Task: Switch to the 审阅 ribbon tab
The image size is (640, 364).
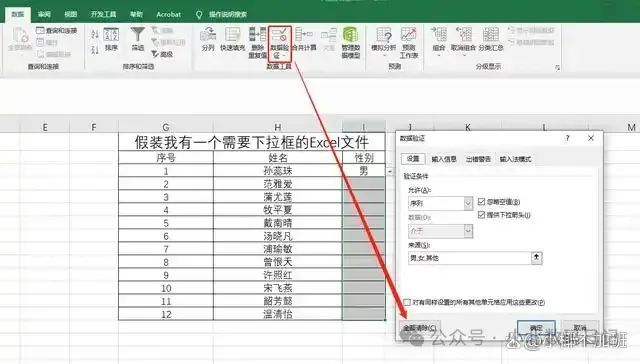Action: click(x=44, y=14)
